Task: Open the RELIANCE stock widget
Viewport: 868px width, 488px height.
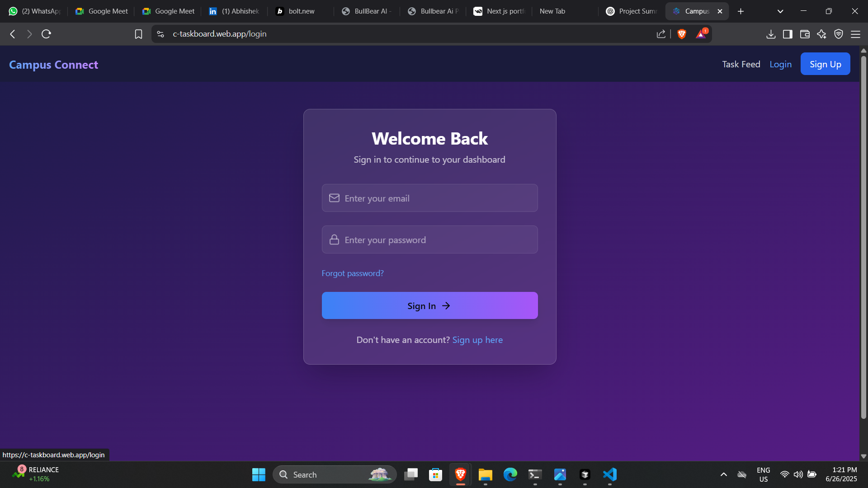Action: (x=36, y=474)
